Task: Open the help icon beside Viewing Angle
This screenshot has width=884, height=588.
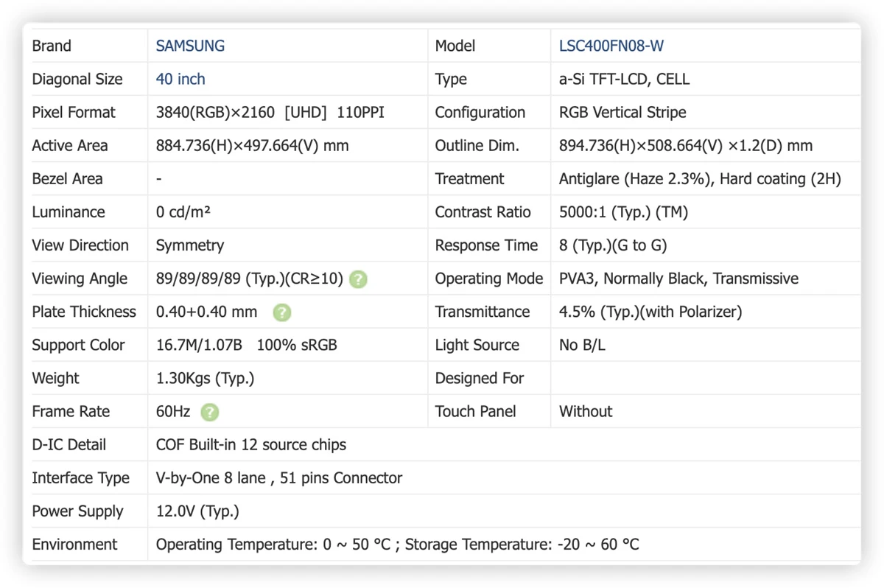Action: 358,279
